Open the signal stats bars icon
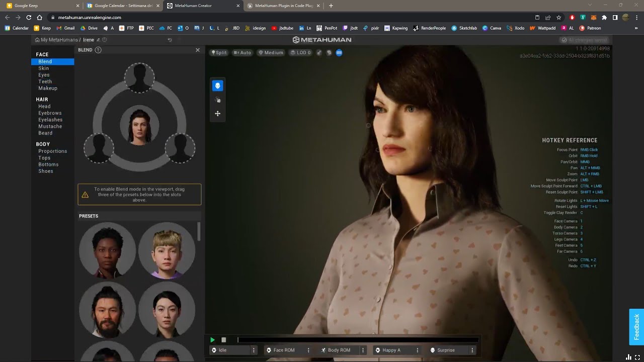644x362 pixels. coord(628,357)
